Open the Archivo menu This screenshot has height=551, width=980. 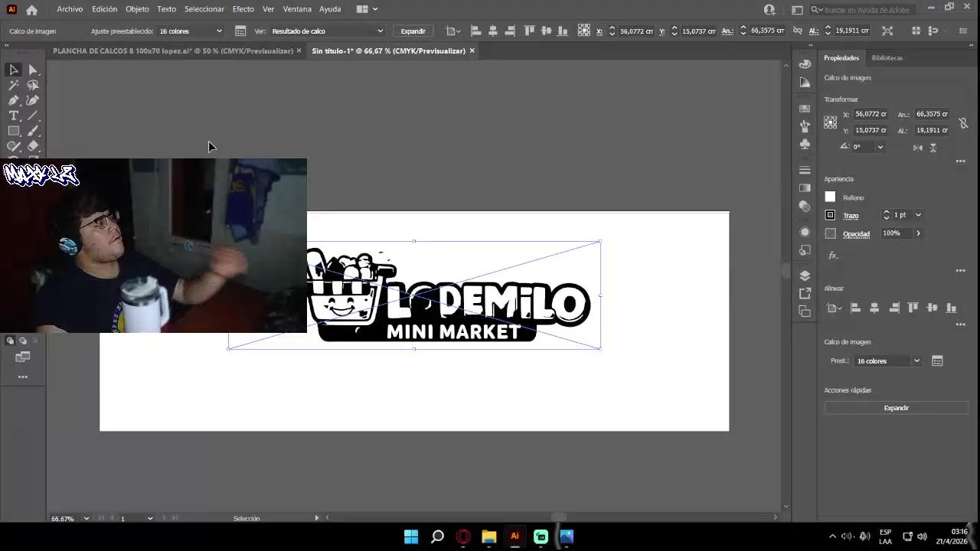click(x=70, y=9)
